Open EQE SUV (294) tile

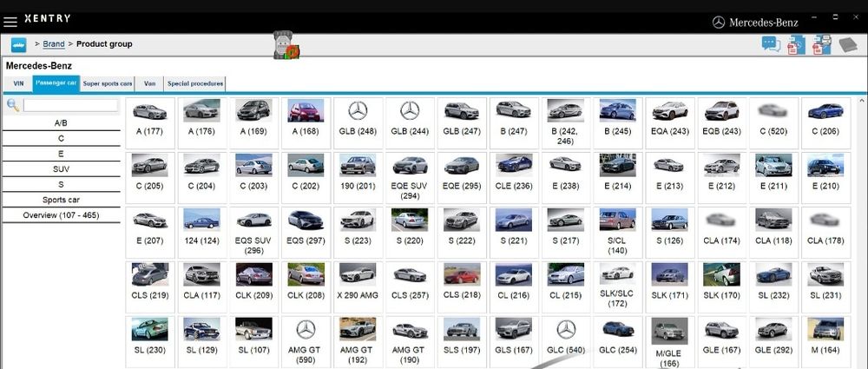tap(410, 177)
